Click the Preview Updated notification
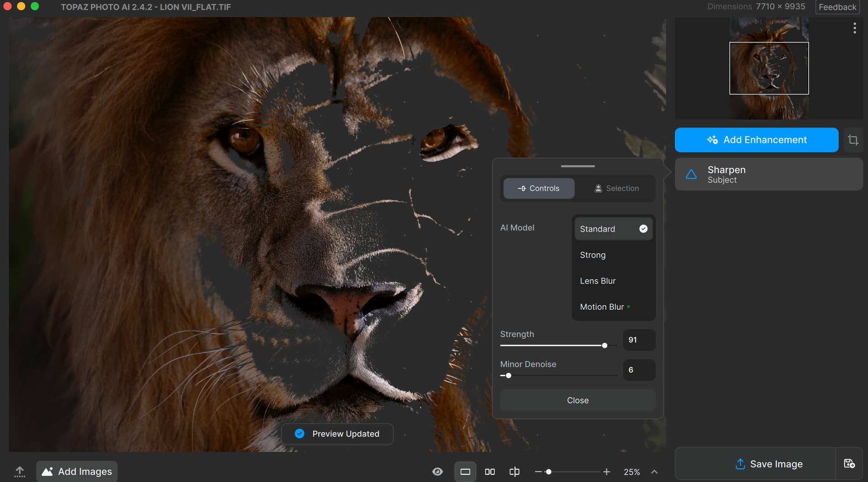The width and height of the screenshot is (868, 482). tap(337, 434)
